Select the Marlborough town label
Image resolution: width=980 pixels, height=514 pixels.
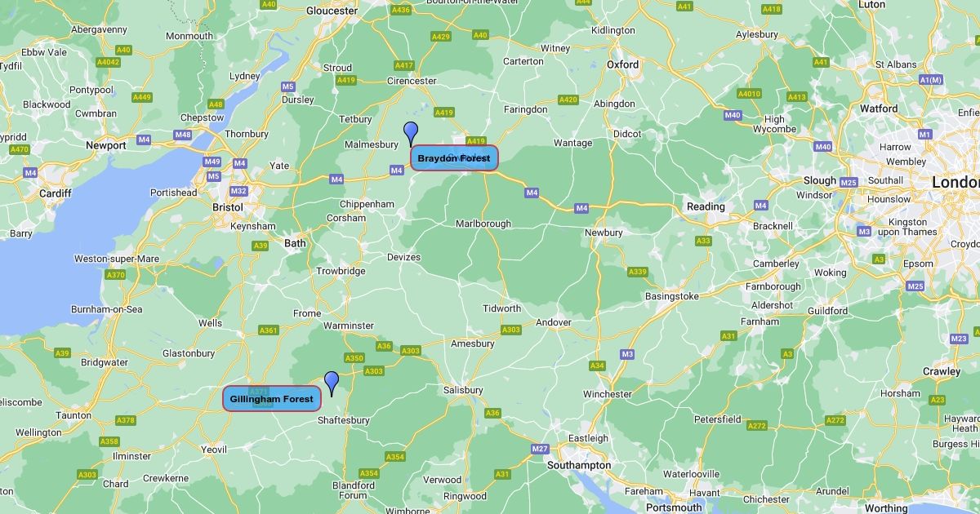pos(483,224)
